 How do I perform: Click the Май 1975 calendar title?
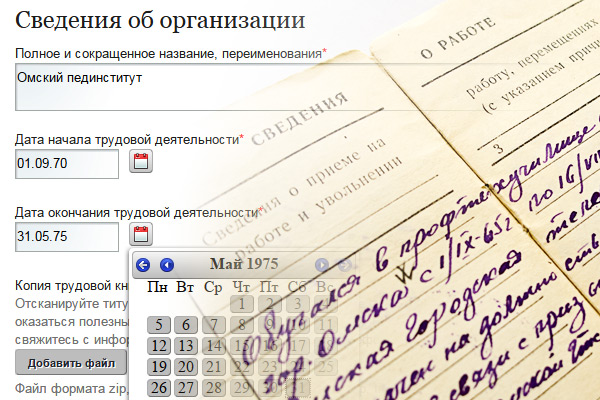point(244,265)
